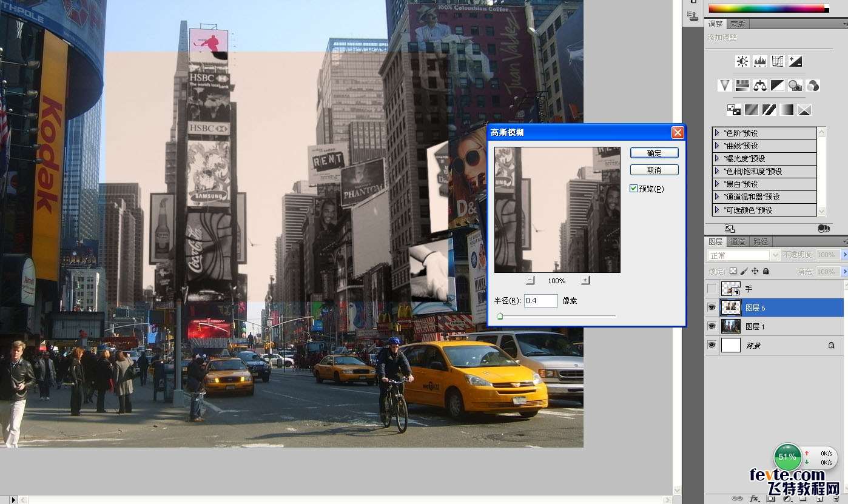The width and height of the screenshot is (848, 504).
Task: Expand the "可选颜色" presets
Action: click(x=717, y=210)
